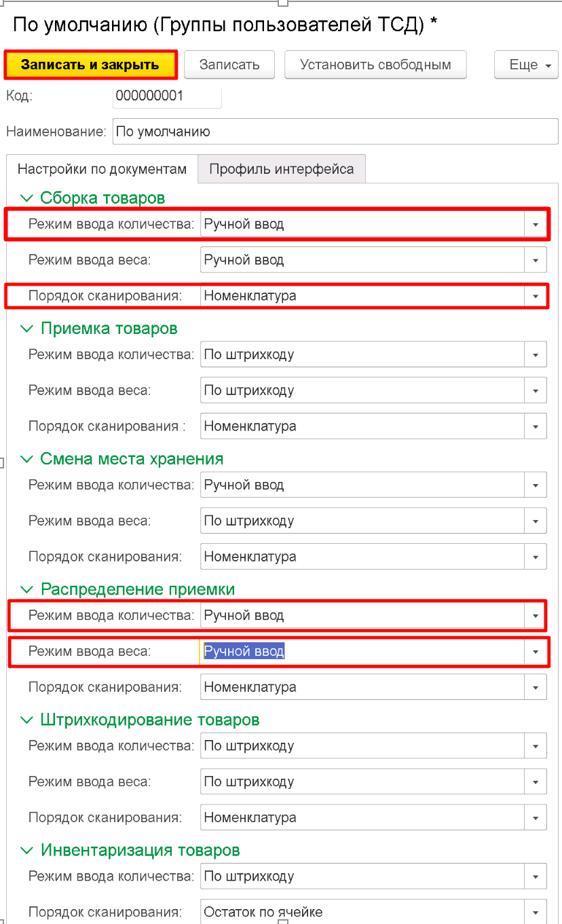Open Сборка товаров scan order dropdown arrow
This screenshot has height=924, width=562.
pos(536,296)
